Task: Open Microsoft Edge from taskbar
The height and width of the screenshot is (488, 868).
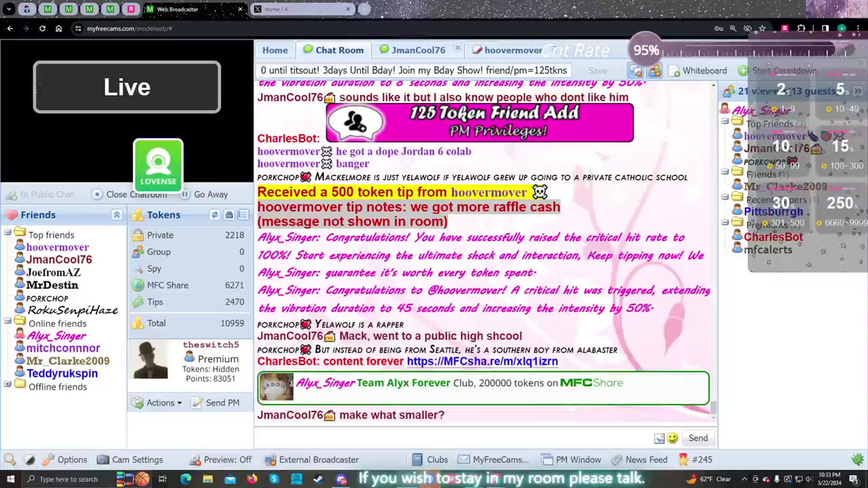Action: [185, 479]
